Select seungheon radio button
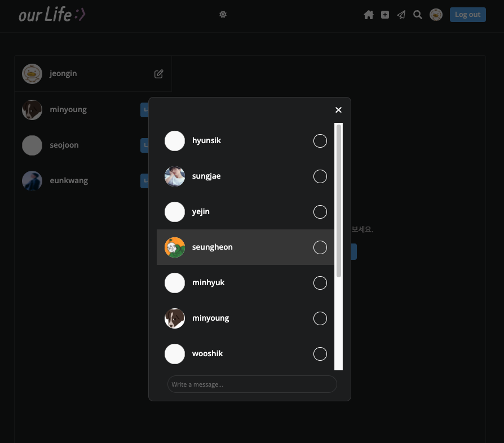The width and height of the screenshot is (504, 443). coord(320,247)
